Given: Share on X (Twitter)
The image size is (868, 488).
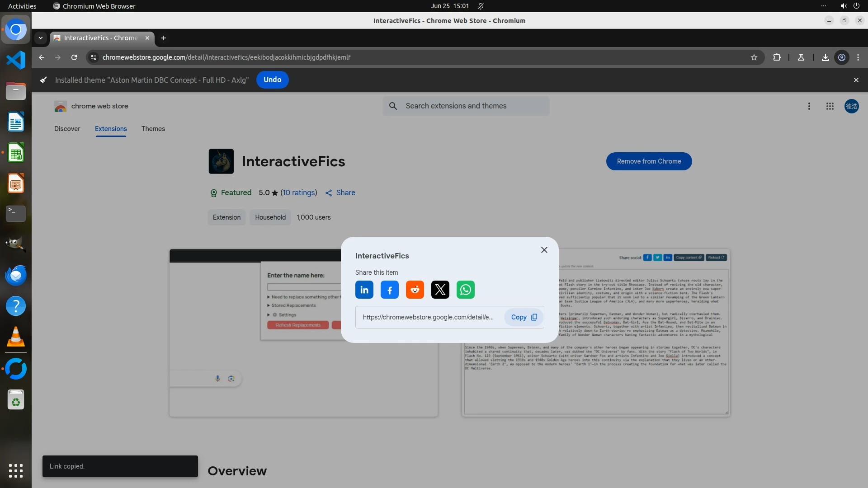Looking at the screenshot, I should 440,290.
